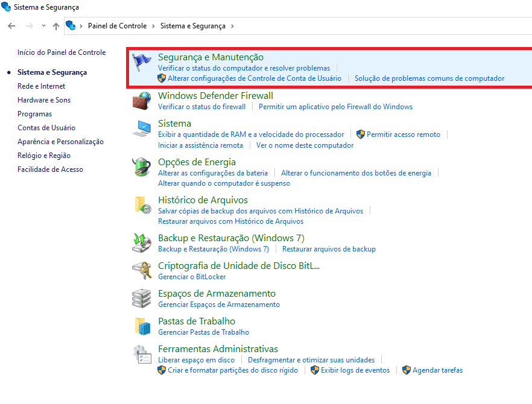The height and width of the screenshot is (404, 532).
Task: Expand chevron before Painel de Controle breadcrumb
Action: tap(81, 26)
